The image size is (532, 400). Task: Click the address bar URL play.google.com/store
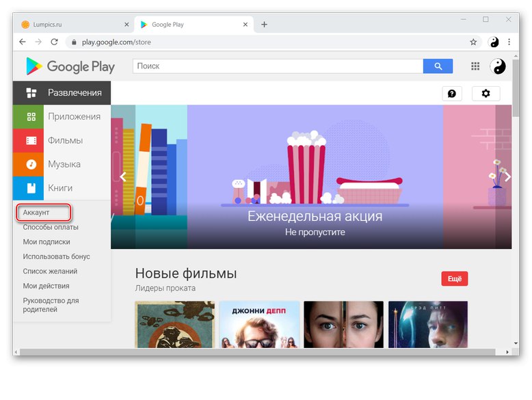116,42
